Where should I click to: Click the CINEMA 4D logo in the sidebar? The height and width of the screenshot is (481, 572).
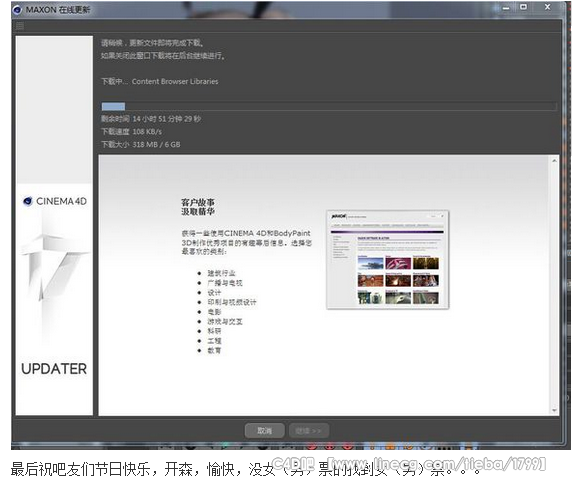[55, 201]
